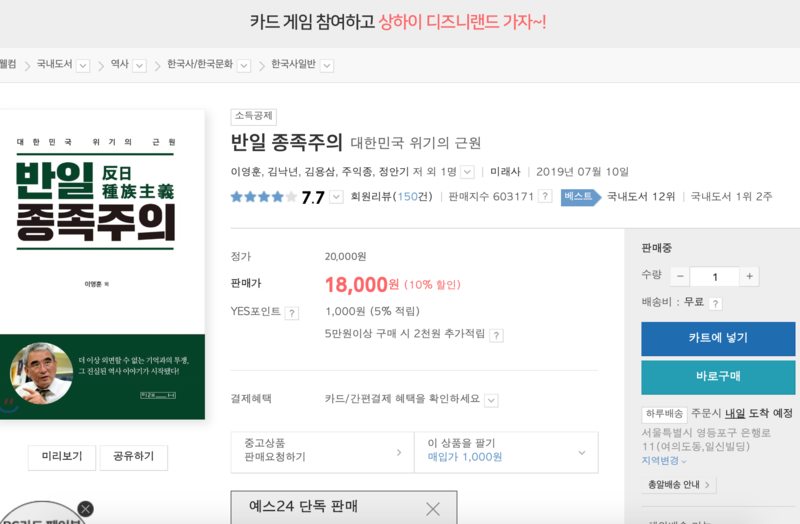The height and width of the screenshot is (524, 800).
Task: Click the 예스24 단독 판매 notice text
Action: (303, 506)
